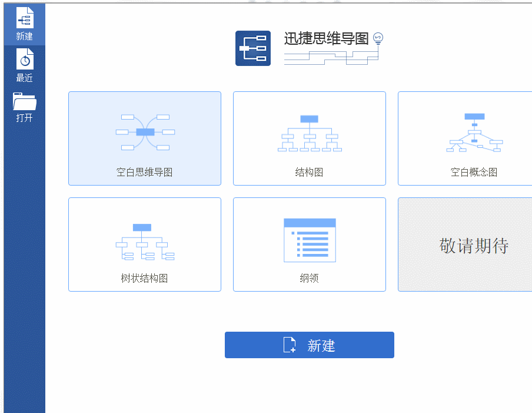
Task: Select the 空白概念图 concept map icon
Action: pos(474,132)
